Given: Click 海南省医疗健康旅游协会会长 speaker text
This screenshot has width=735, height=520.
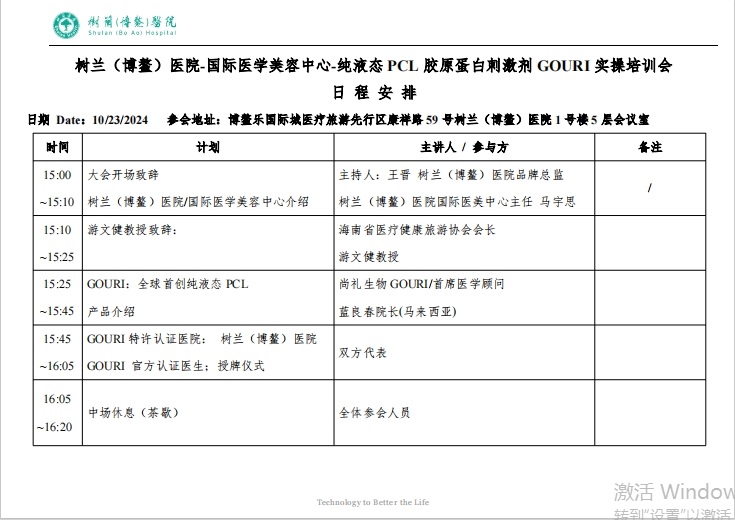Looking at the screenshot, I should (x=418, y=230).
